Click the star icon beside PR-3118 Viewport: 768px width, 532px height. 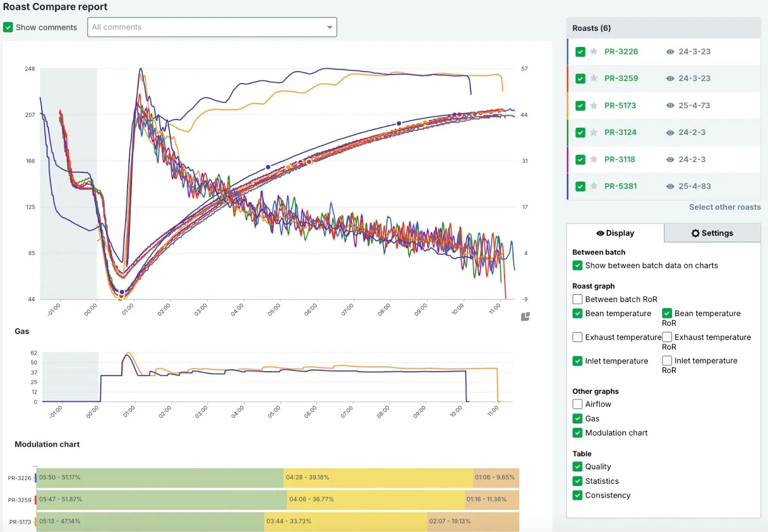594,159
